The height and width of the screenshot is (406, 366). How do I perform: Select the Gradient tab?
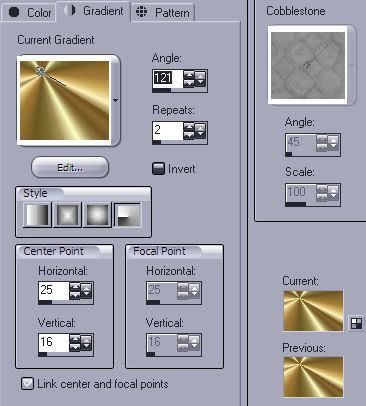pos(94,11)
